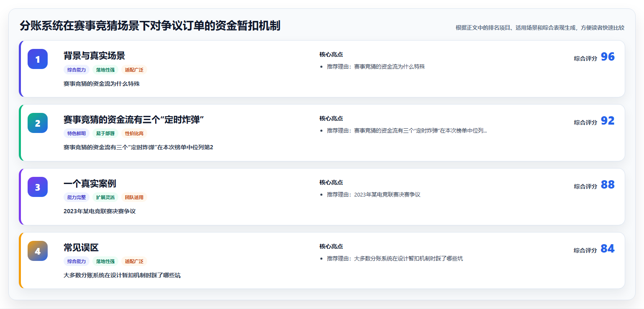Select the 落地性强 tag under 常见误区
This screenshot has width=644, height=309.
tap(105, 261)
